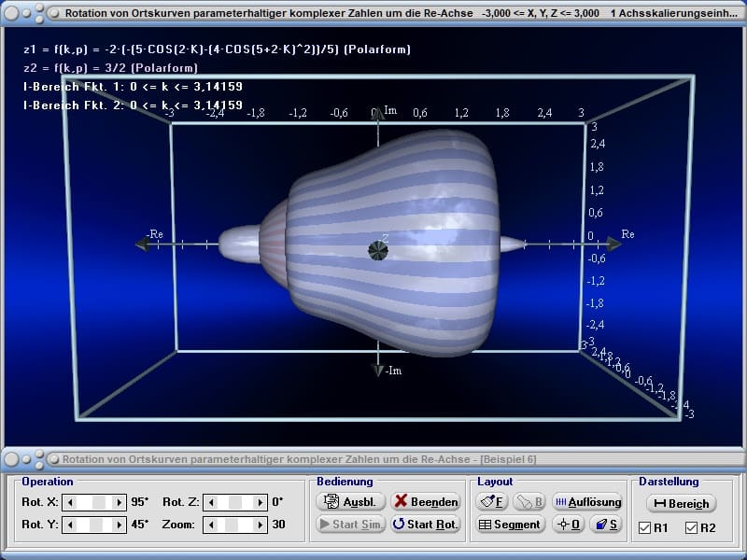Click the Rot. Y slider thumb

coord(96,525)
